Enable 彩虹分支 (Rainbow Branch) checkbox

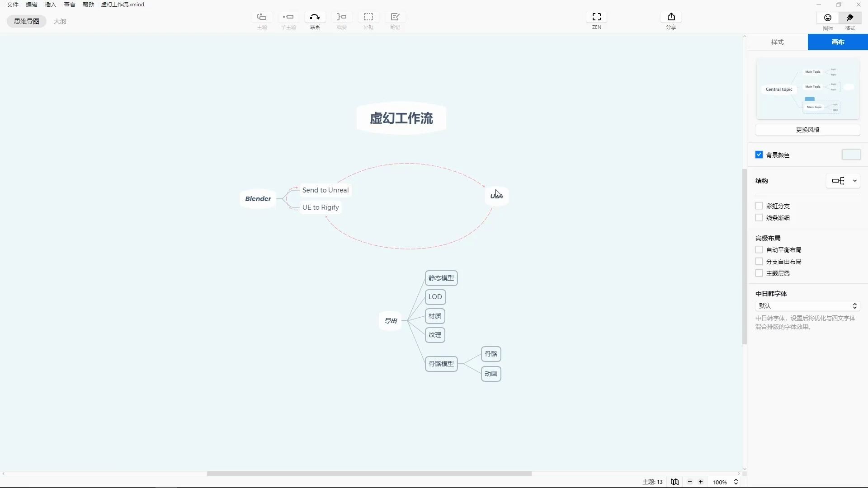pyautogui.click(x=759, y=205)
